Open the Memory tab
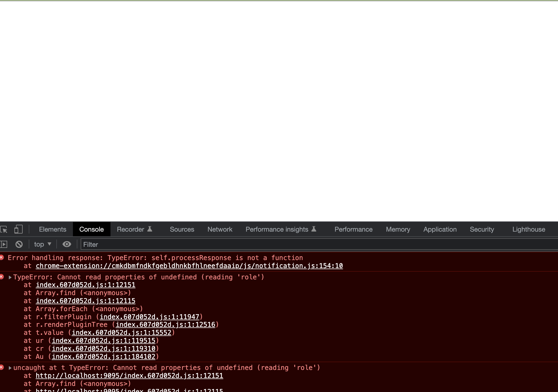 398,229
